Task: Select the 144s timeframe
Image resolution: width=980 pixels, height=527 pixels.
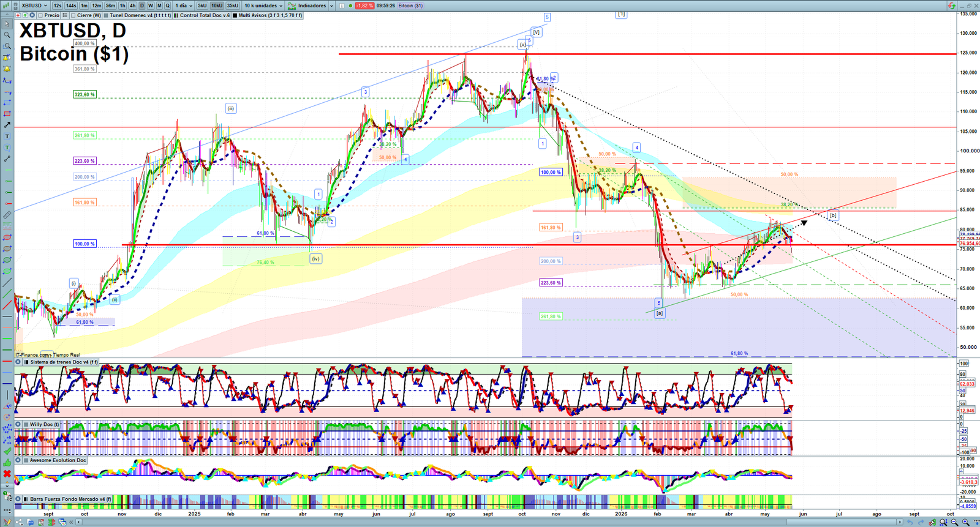Action: click(x=71, y=6)
